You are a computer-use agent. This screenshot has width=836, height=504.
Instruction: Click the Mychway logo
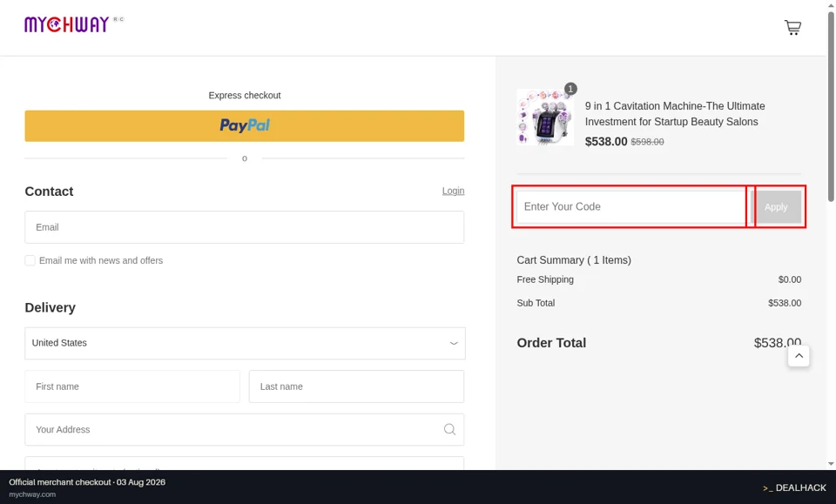[x=67, y=24]
